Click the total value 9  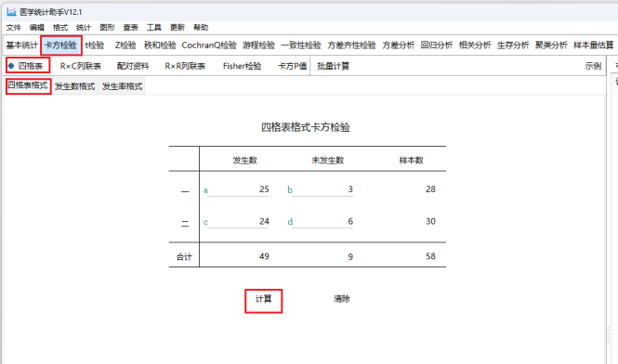pyautogui.click(x=350, y=257)
